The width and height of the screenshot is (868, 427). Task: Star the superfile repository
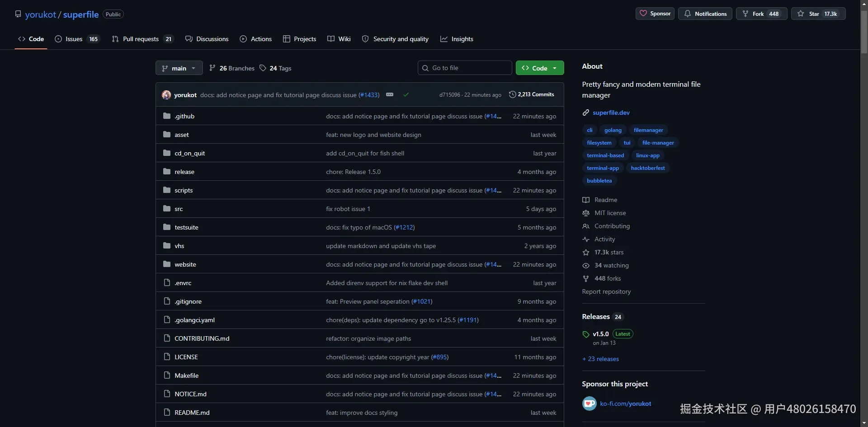pos(818,14)
